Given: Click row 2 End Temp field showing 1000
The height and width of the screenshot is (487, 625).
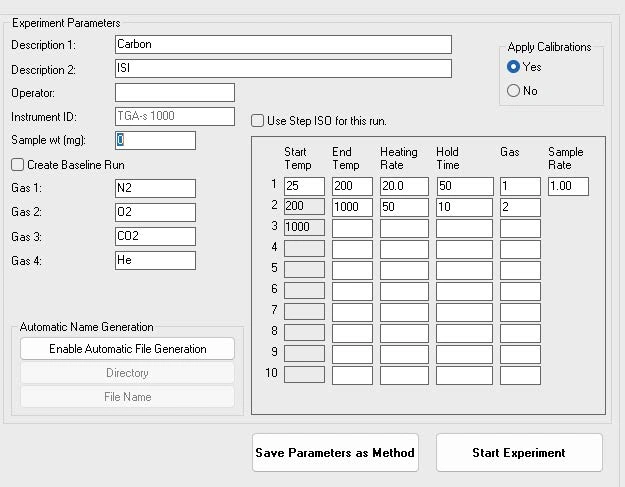Looking at the screenshot, I should [x=352, y=207].
